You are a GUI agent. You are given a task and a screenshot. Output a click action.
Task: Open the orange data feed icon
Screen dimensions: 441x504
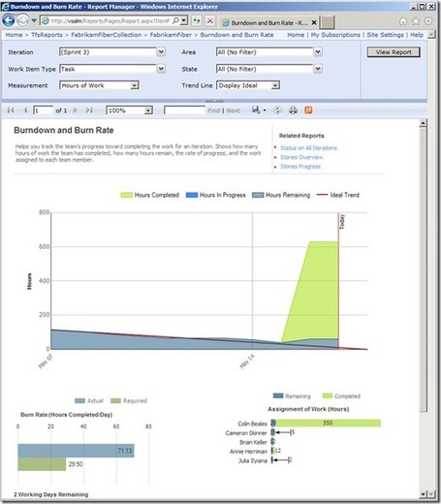pos(308,110)
